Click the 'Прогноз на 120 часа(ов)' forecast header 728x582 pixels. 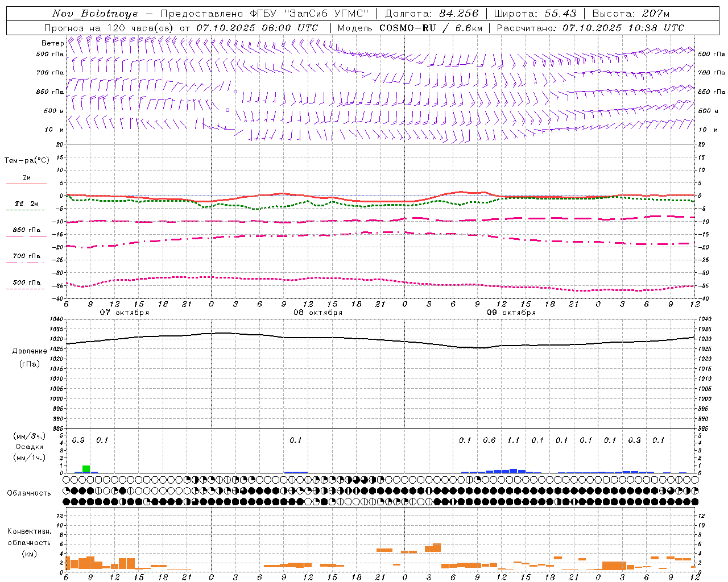click(109, 28)
